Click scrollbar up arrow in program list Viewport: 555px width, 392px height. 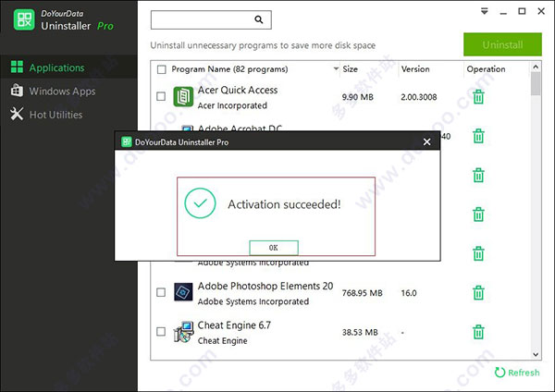tap(536, 67)
